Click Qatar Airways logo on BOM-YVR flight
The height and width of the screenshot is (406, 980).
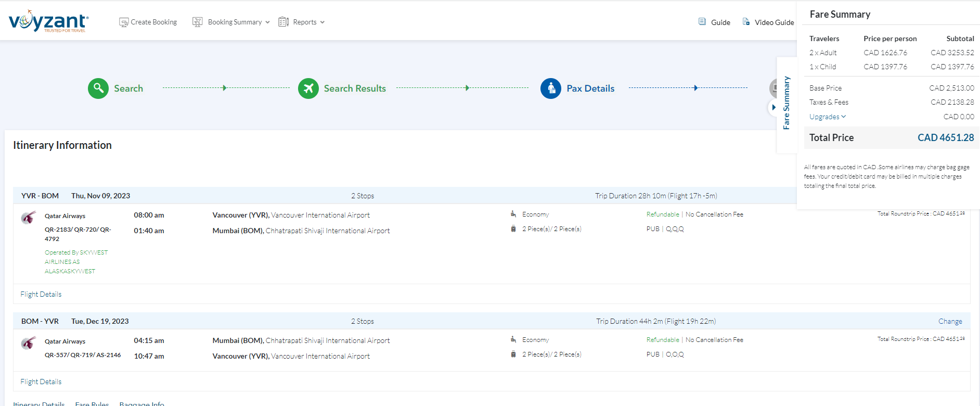[29, 342]
